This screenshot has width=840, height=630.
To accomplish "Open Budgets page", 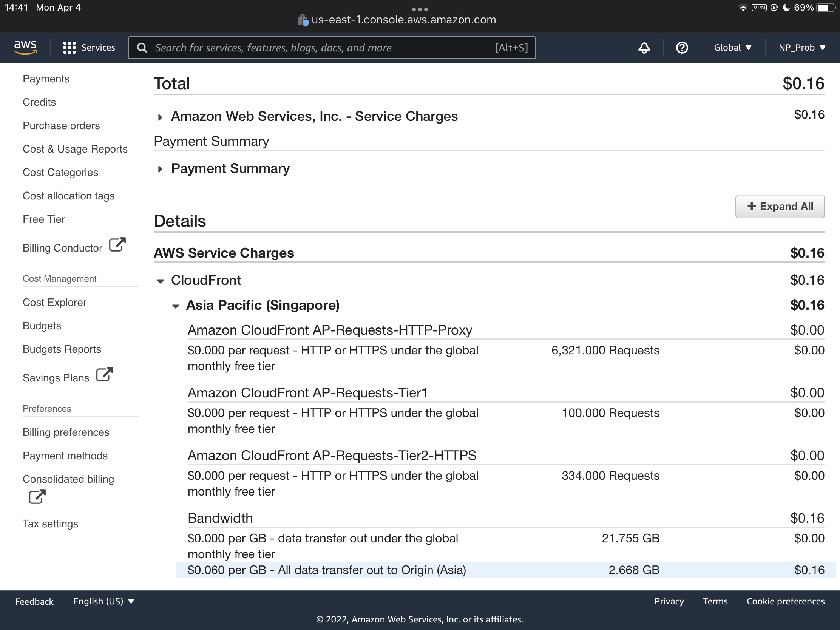I will [x=42, y=326].
